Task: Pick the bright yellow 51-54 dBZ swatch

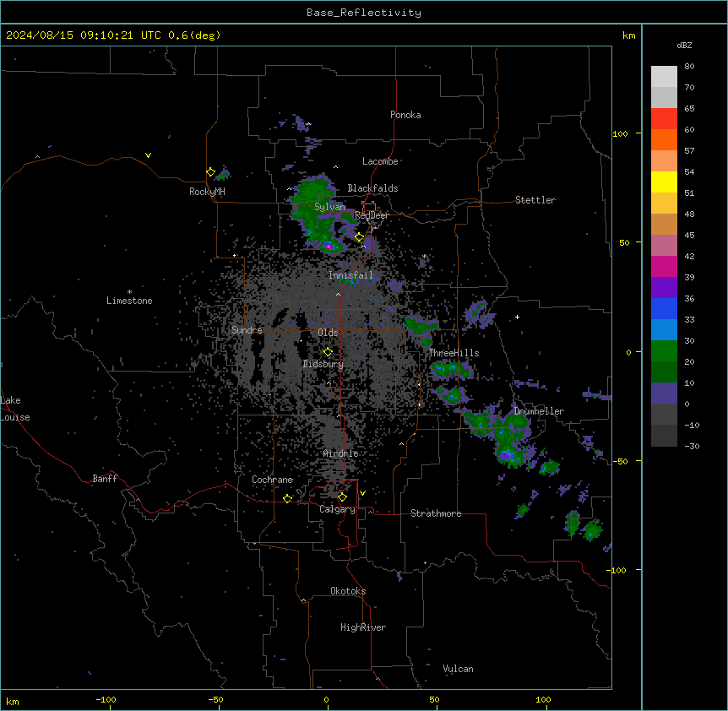Action: [x=664, y=182]
